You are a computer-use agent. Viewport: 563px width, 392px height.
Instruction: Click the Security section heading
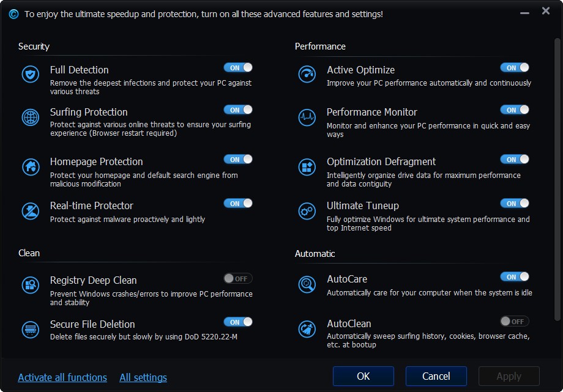(x=34, y=46)
